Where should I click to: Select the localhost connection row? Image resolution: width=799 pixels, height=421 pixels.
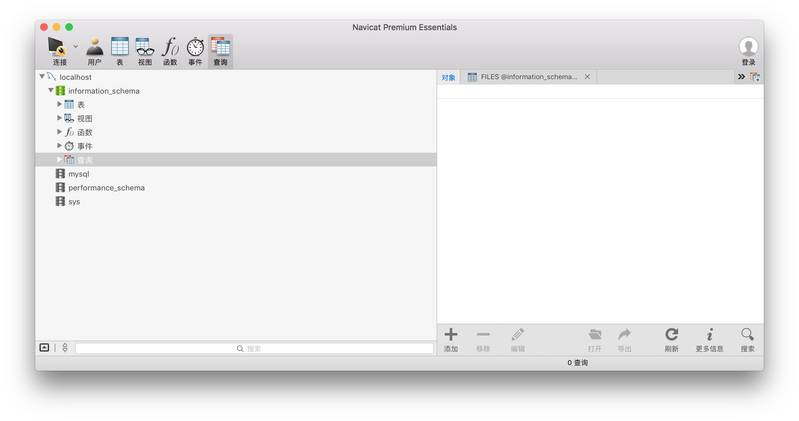pos(236,77)
